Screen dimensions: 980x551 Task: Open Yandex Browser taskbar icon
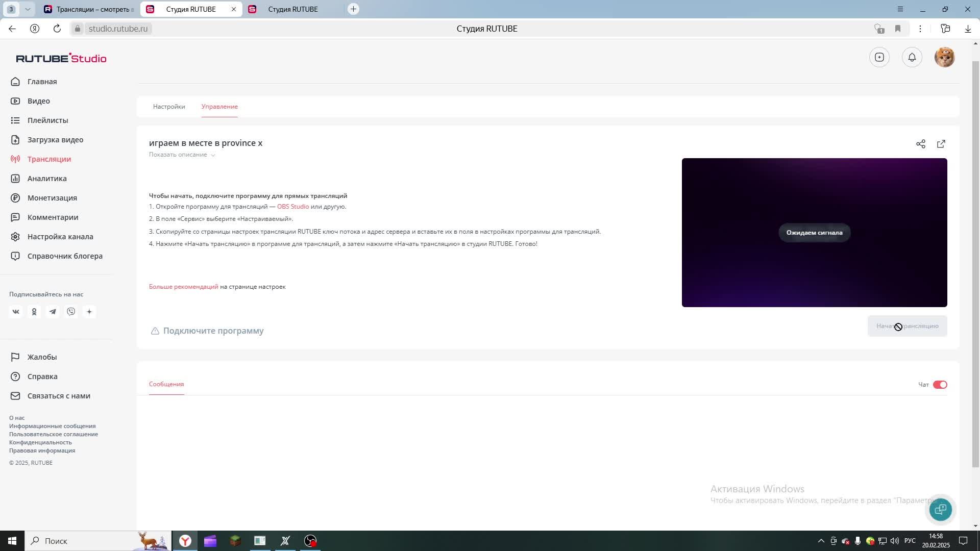point(185,541)
